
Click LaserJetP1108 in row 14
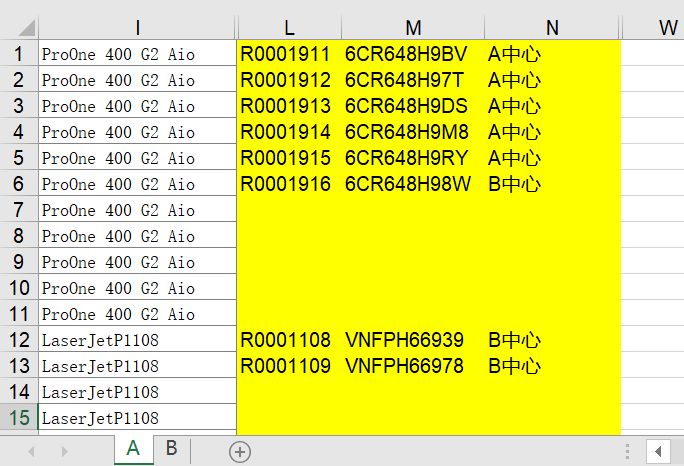pyautogui.click(x=137, y=391)
